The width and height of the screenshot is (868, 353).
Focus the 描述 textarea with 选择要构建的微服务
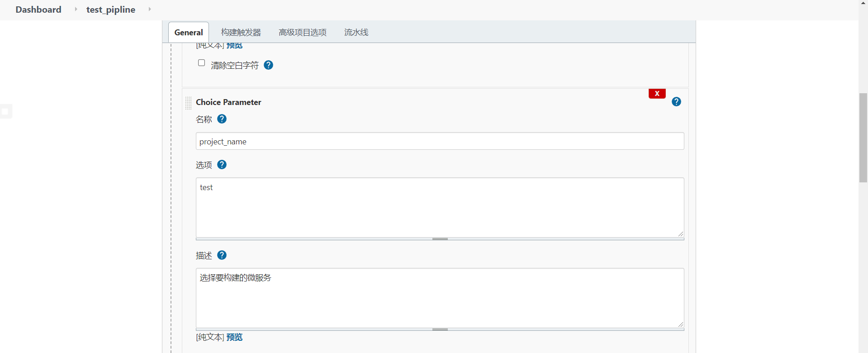tap(440, 298)
